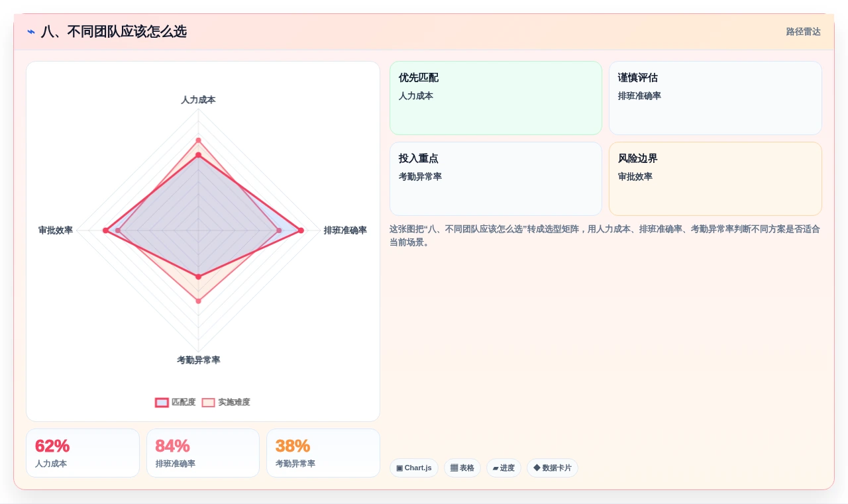The image size is (848, 504).
Task: Click the lightning icon beside the section title
Action: (x=31, y=32)
